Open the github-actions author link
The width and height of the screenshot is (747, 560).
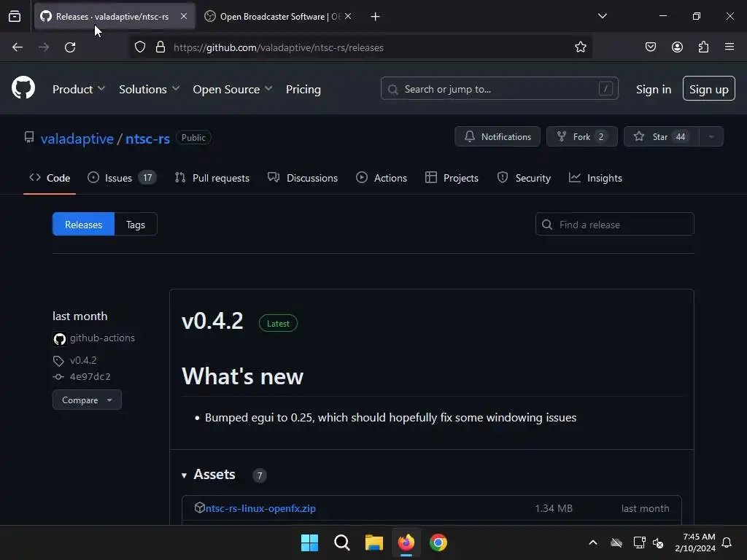[x=102, y=338]
